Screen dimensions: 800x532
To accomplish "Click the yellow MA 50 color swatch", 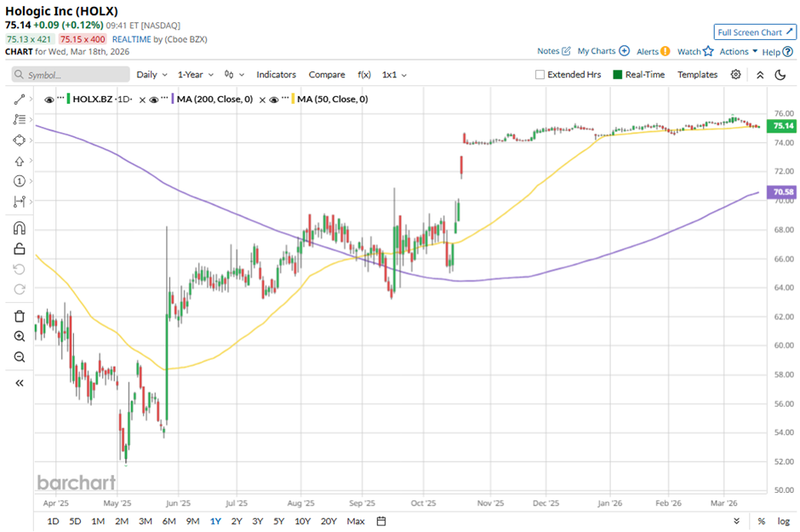I will click(x=293, y=99).
